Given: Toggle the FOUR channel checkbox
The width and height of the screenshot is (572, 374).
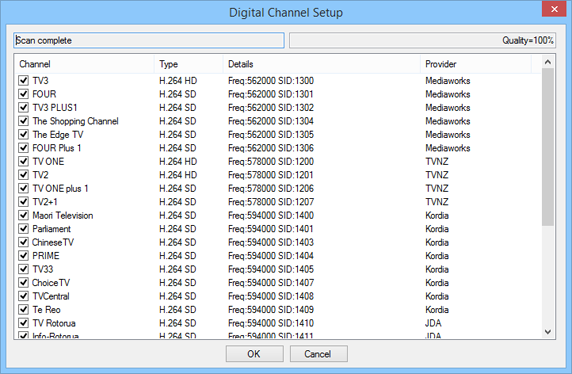Looking at the screenshot, I should click(x=24, y=94).
